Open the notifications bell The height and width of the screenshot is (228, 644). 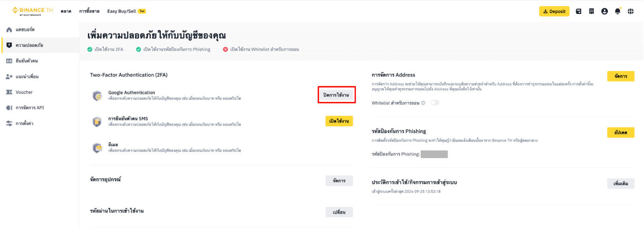(617, 11)
